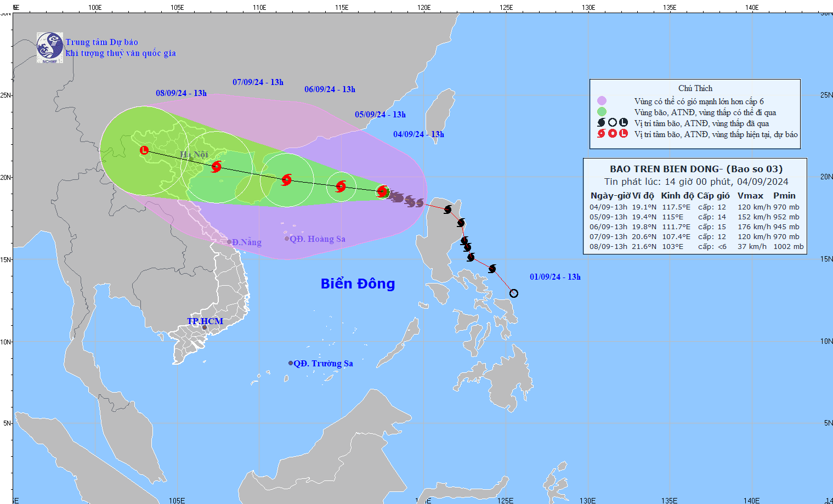Click the 'Ngày-giờ' column header
833x504 pixels.
(610, 196)
